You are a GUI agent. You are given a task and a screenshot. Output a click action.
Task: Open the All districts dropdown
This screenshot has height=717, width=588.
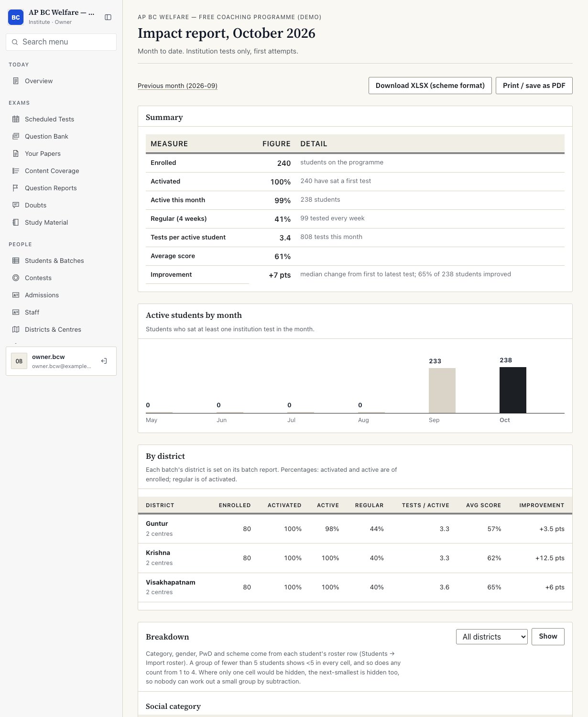(492, 637)
